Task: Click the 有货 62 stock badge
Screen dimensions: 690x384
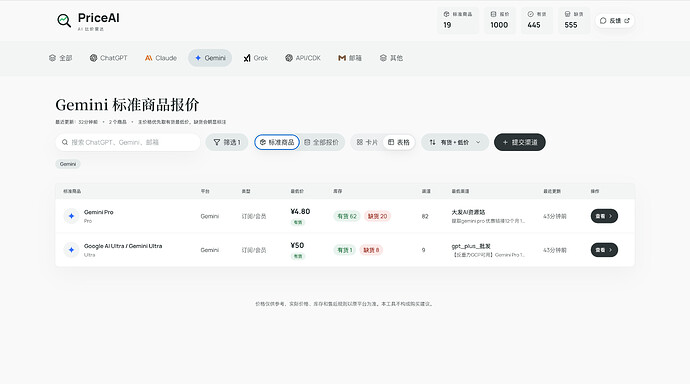Action: tap(347, 216)
